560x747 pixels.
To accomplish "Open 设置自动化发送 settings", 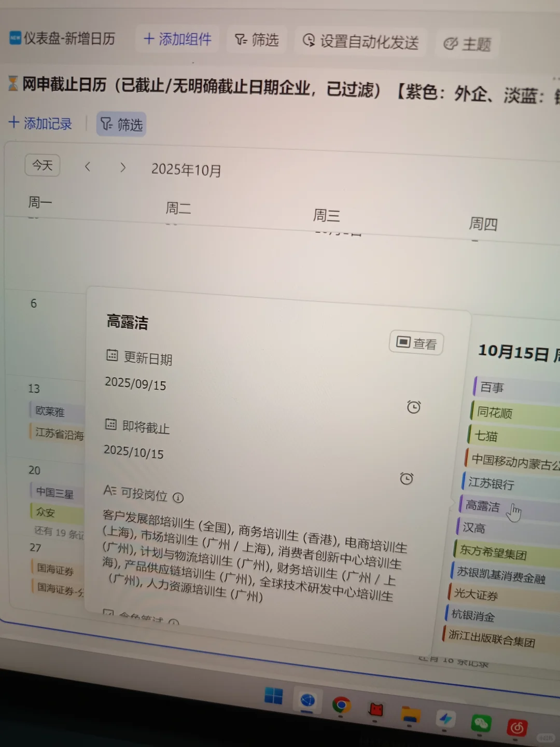I will tap(361, 41).
